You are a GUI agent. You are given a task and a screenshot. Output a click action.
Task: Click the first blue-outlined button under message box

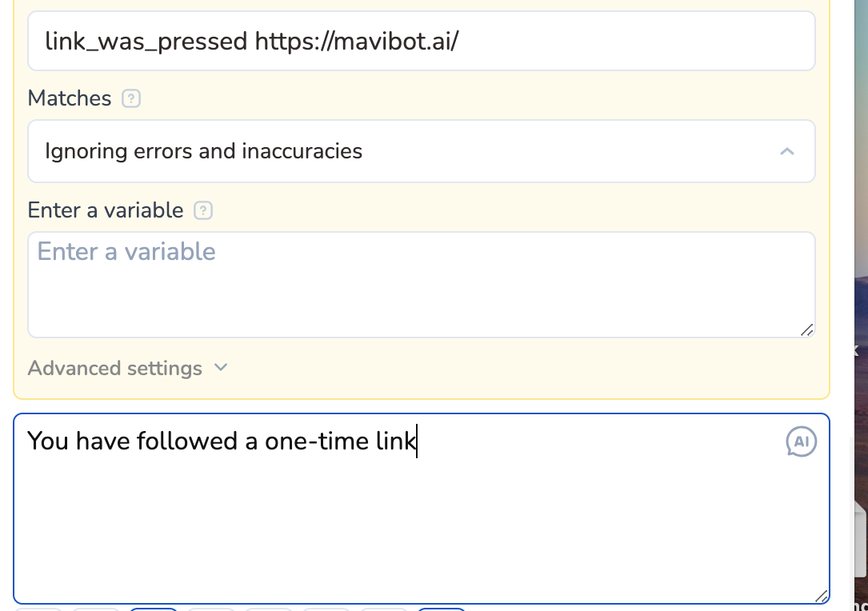click(154, 609)
